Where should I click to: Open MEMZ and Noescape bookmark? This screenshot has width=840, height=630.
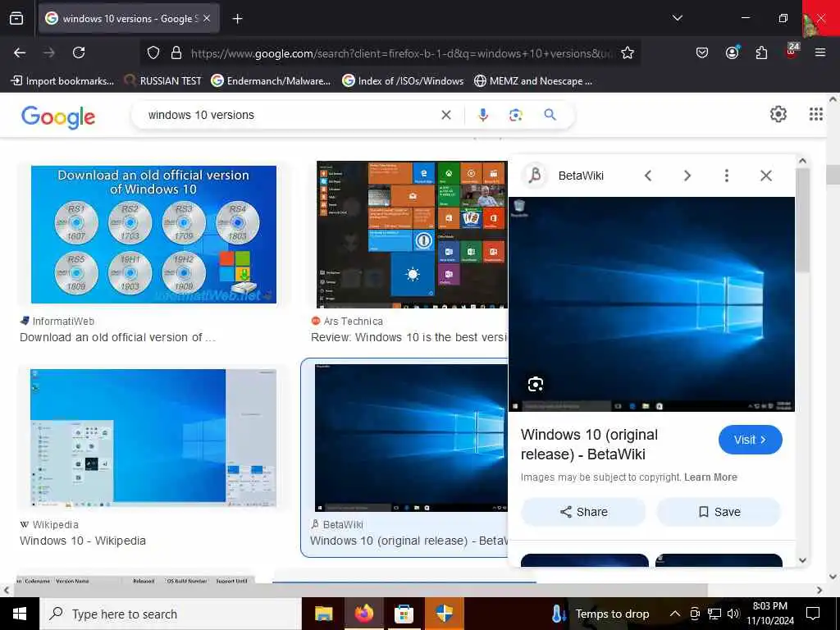[x=533, y=81]
